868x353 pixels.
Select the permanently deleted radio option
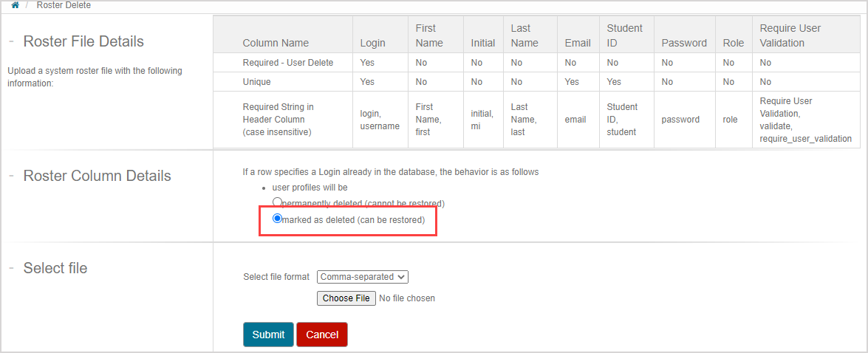[278, 202]
